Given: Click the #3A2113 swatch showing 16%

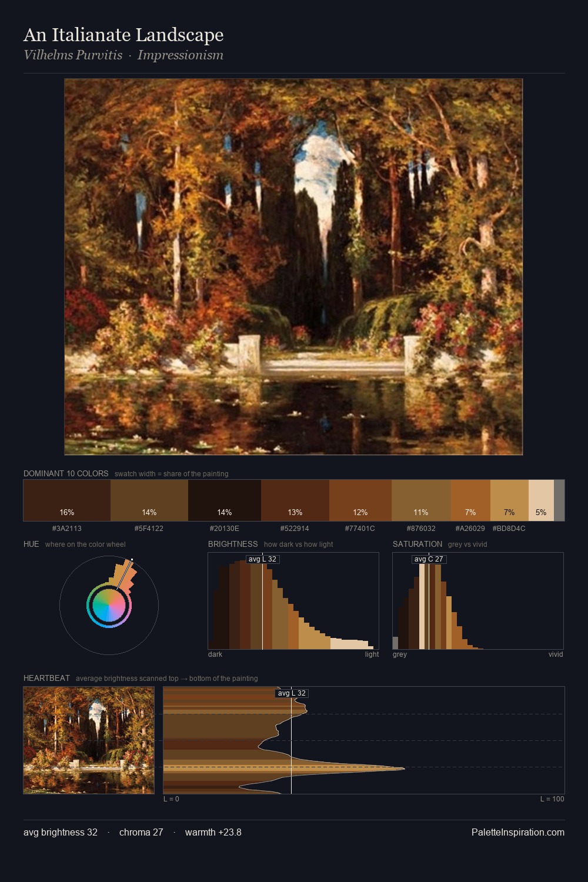Looking at the screenshot, I should (x=67, y=500).
